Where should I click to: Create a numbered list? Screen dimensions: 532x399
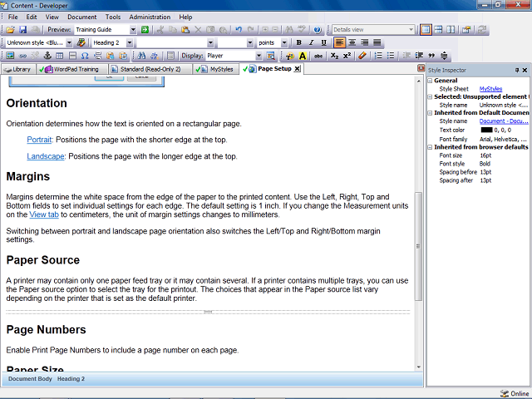(x=378, y=56)
